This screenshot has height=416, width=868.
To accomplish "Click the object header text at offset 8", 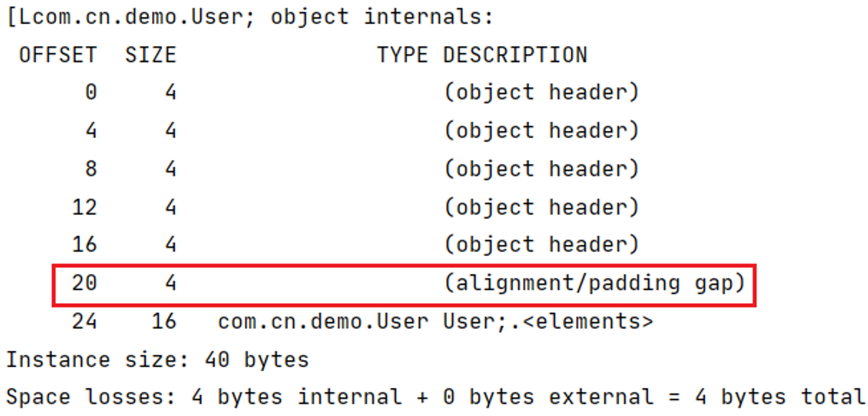I will click(542, 168).
